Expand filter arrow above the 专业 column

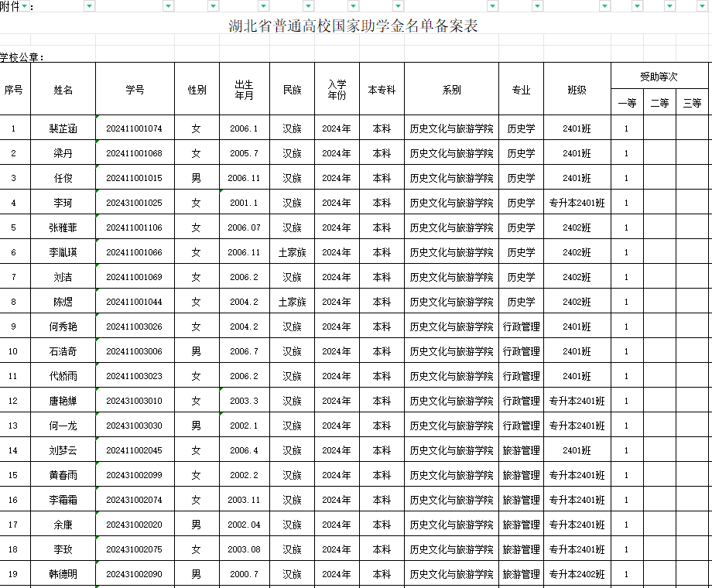(x=537, y=6)
